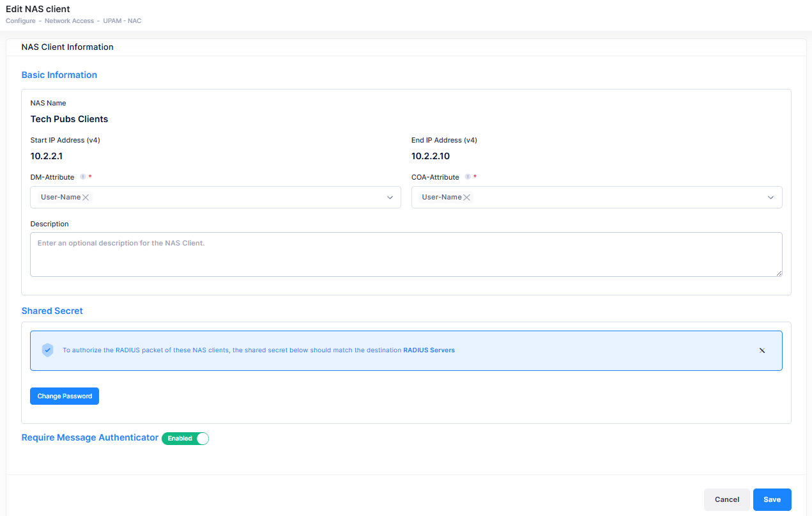Click the DM-Attribute info icon
The width and height of the screenshot is (812, 516).
click(x=83, y=177)
